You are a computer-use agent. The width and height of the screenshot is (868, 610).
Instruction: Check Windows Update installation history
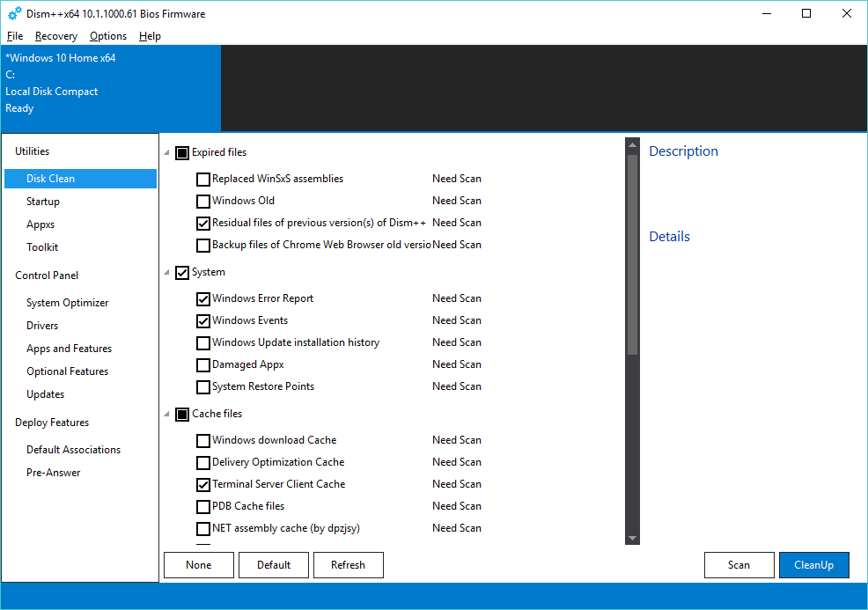point(203,343)
